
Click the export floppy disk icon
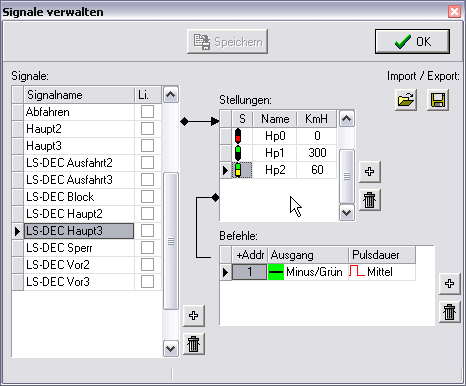(x=438, y=100)
